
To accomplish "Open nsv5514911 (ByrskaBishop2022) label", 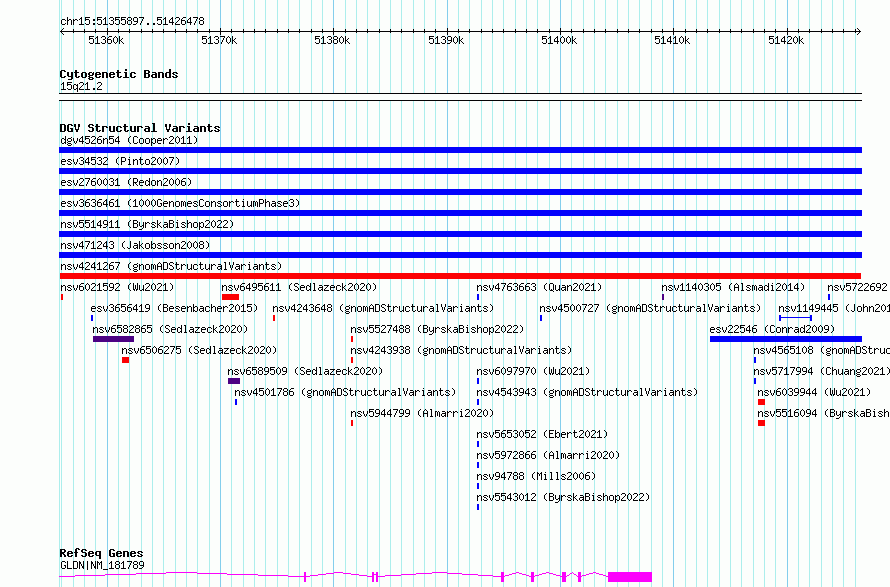I will pyautogui.click(x=147, y=224).
